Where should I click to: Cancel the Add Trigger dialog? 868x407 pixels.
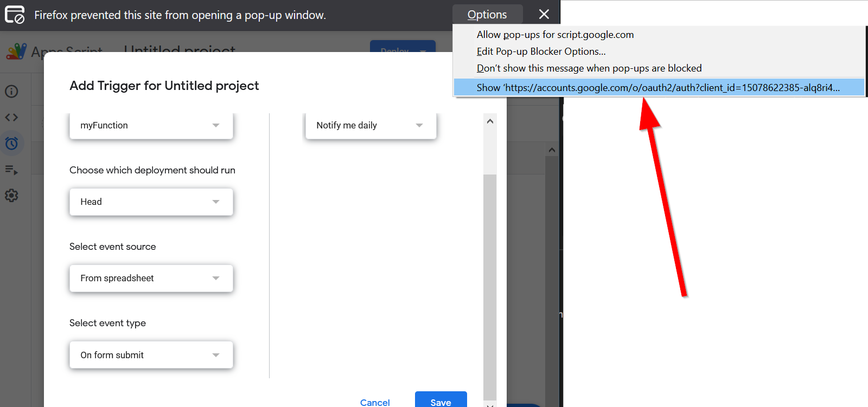point(375,402)
